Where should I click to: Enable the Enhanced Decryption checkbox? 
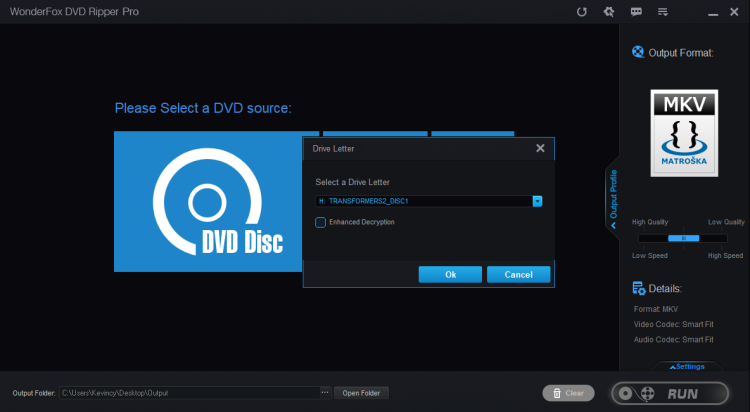pyautogui.click(x=320, y=222)
